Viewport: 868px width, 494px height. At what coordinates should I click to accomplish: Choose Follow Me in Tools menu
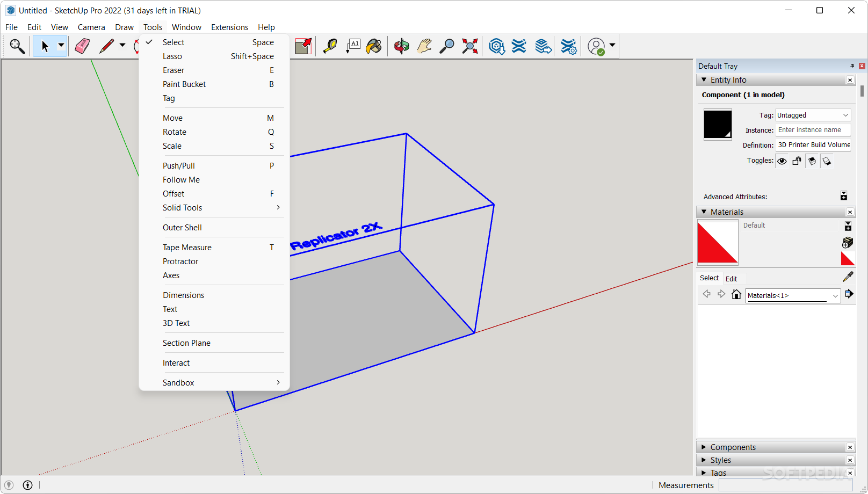(214, 180)
